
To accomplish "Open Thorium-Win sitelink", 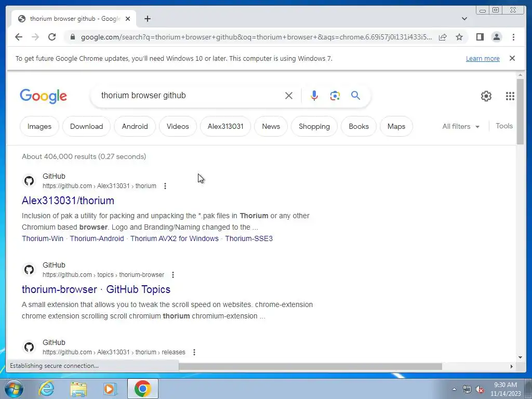I will pyautogui.click(x=43, y=238).
